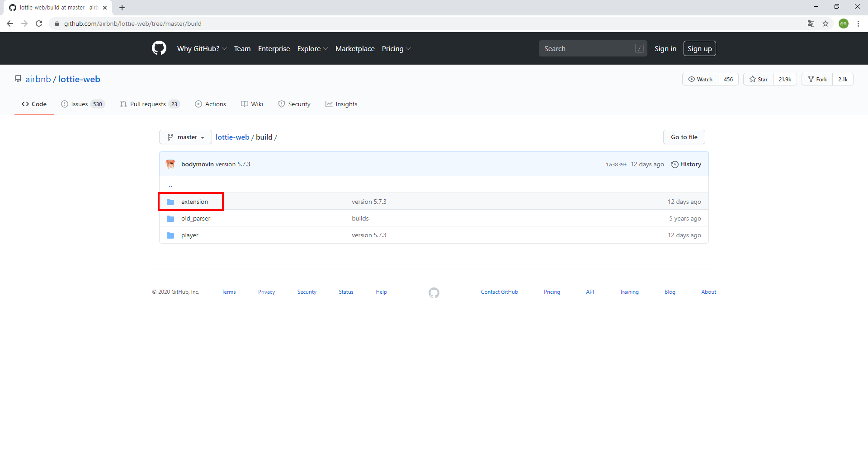This screenshot has width=868, height=470.
Task: Open footer Terms link
Action: click(x=229, y=292)
